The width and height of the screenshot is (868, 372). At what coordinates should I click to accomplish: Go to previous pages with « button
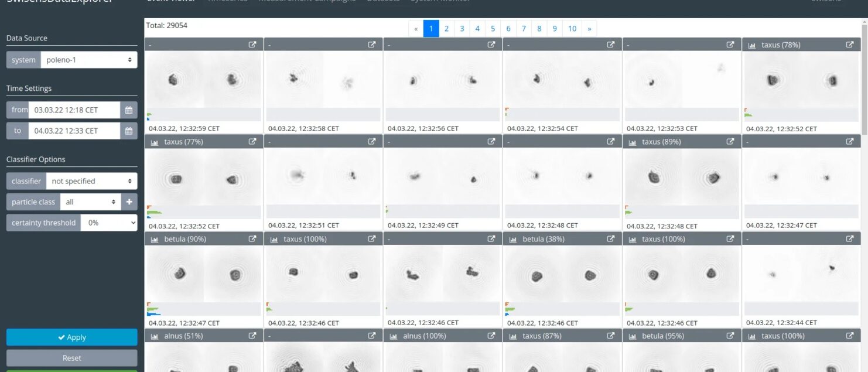[x=416, y=29]
